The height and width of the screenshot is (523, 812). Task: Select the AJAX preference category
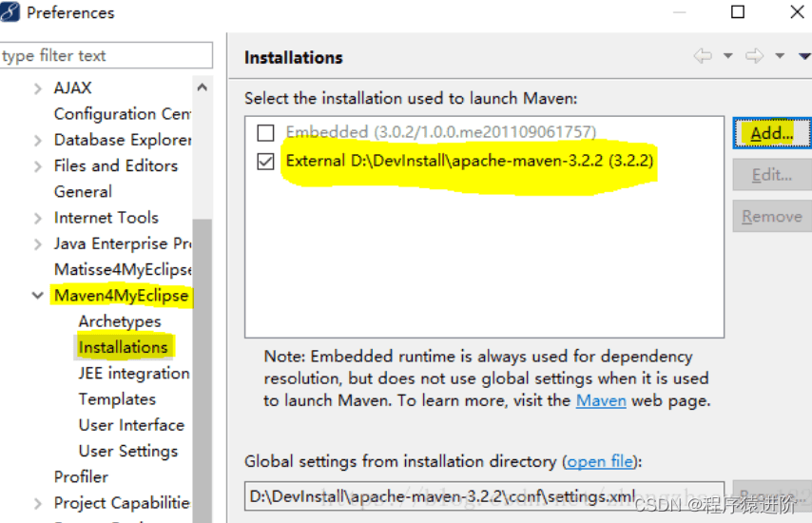[x=72, y=88]
